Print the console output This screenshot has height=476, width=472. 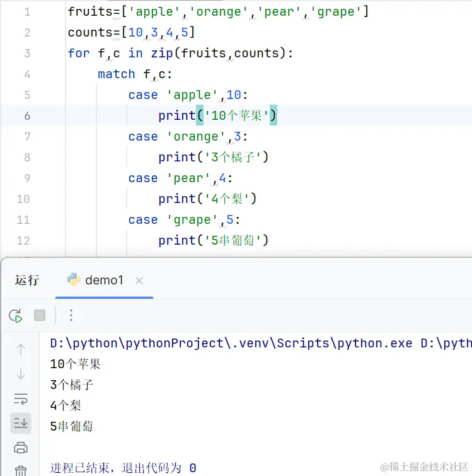[21, 448]
